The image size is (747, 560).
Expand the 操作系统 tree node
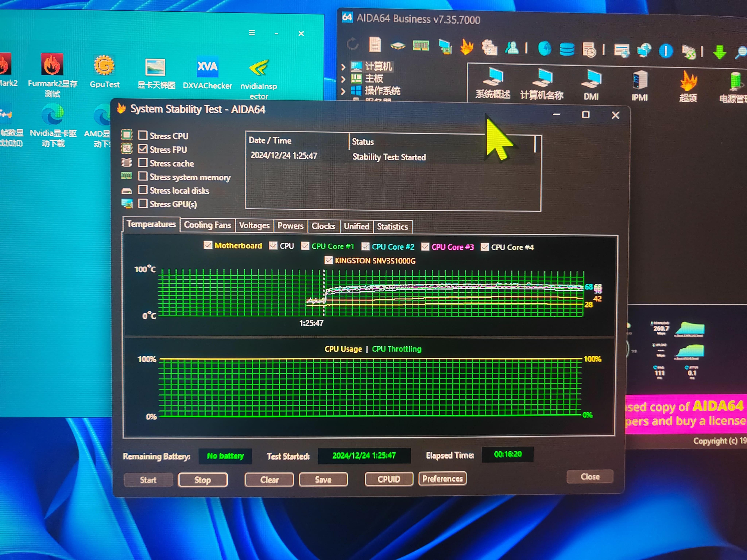tap(343, 91)
